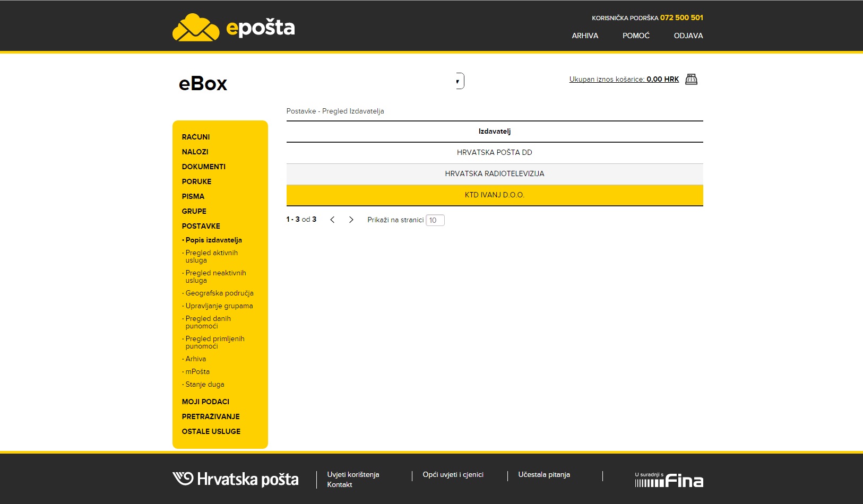Click ODJAVA to log out
The width and height of the screenshot is (863, 504).
688,36
